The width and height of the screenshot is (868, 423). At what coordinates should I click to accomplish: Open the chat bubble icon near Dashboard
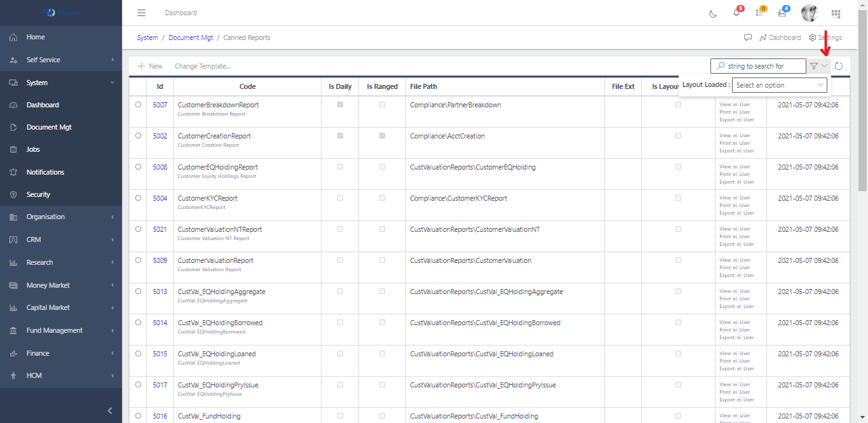(748, 37)
